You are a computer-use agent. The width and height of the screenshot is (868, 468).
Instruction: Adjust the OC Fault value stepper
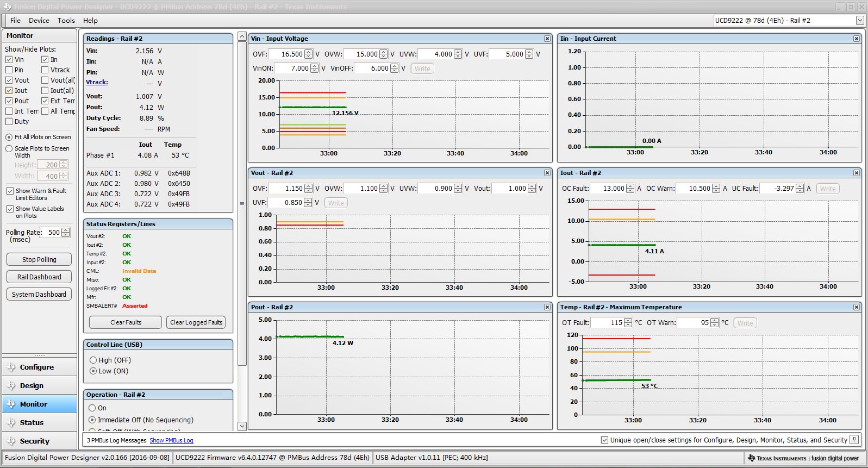pyautogui.click(x=630, y=189)
